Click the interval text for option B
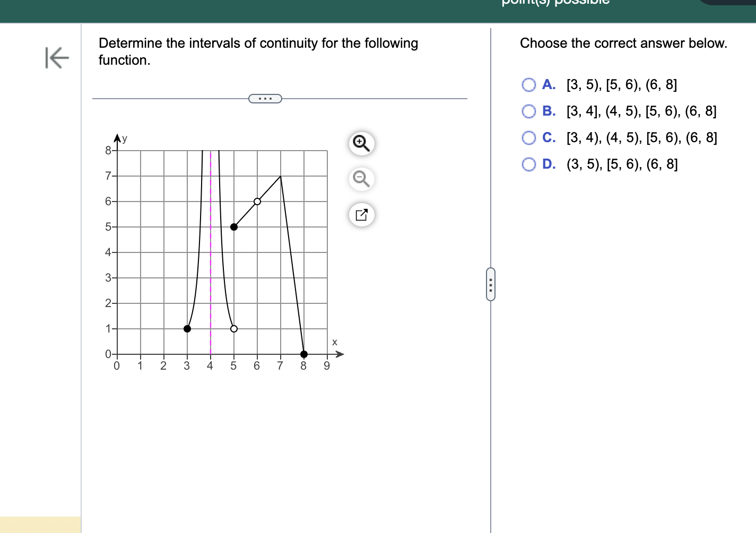 [x=641, y=111]
